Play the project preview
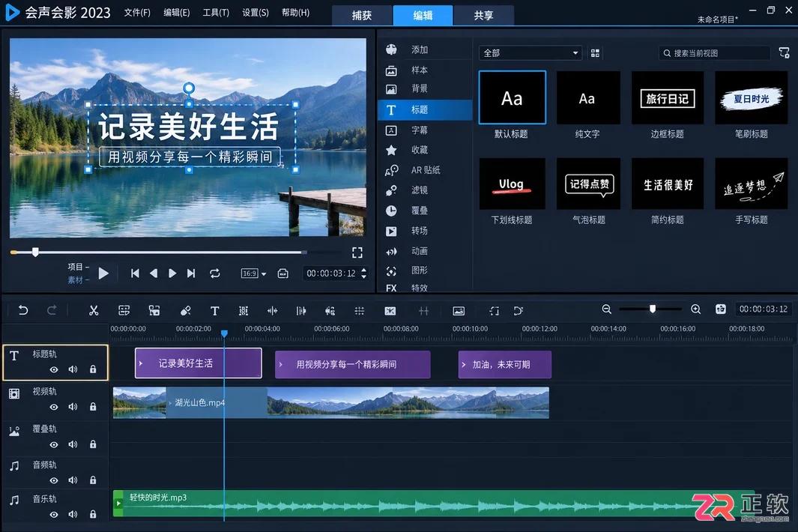Screen dimensions: 798x532 click(x=103, y=273)
